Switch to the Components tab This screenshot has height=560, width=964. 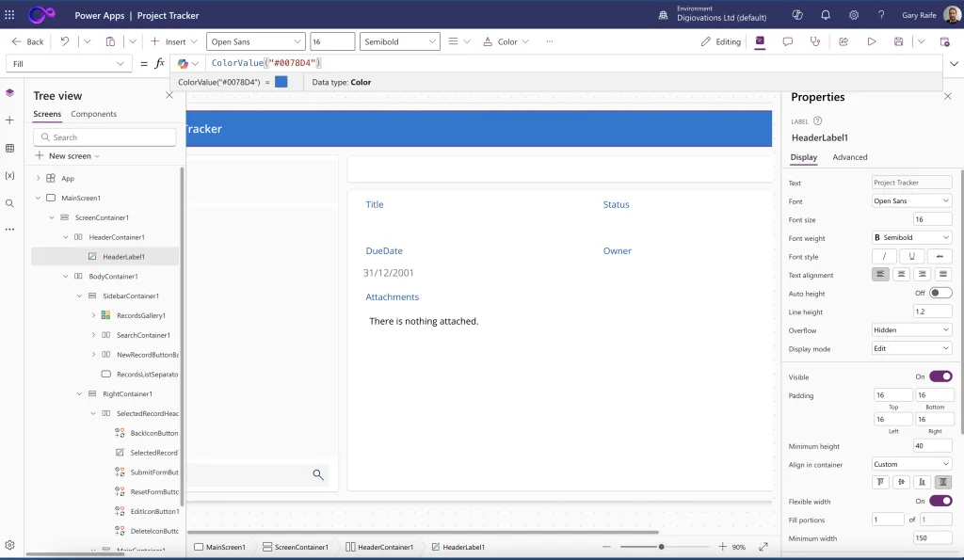point(94,114)
